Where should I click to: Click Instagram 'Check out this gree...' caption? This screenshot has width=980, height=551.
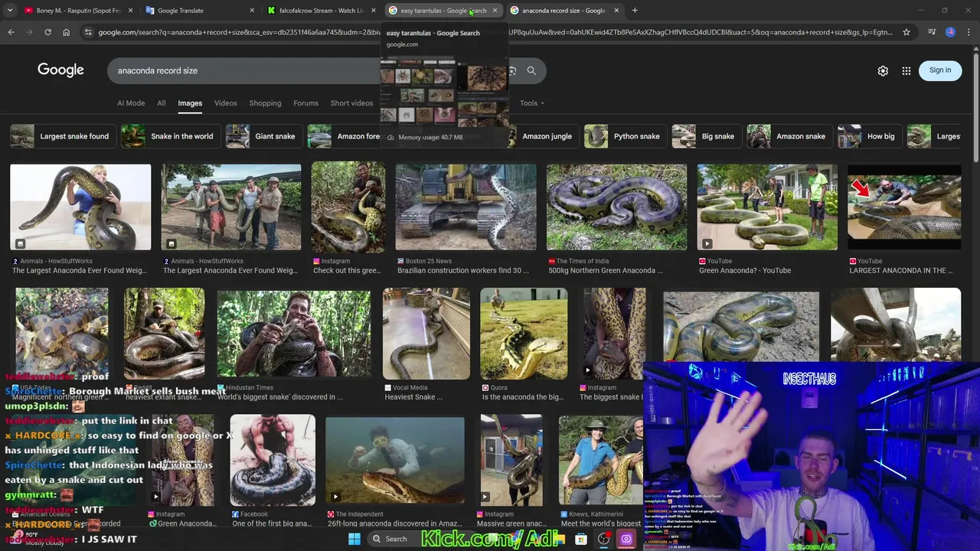click(347, 270)
